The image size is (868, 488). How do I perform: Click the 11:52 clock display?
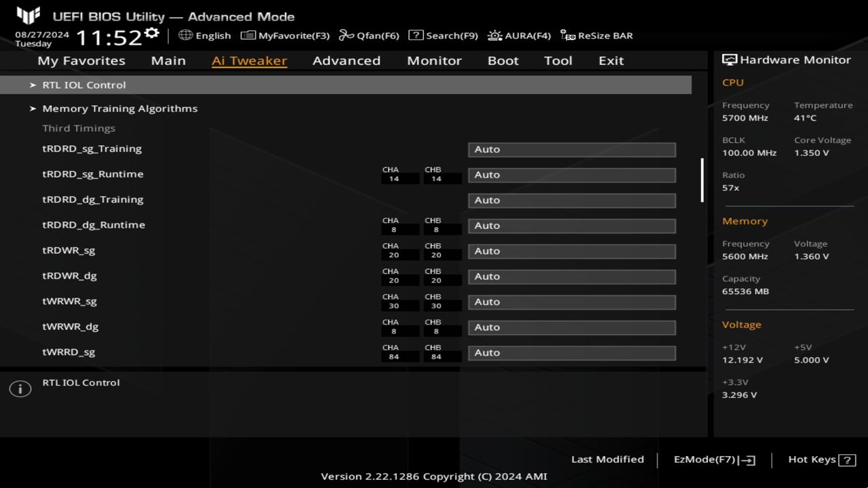(108, 37)
